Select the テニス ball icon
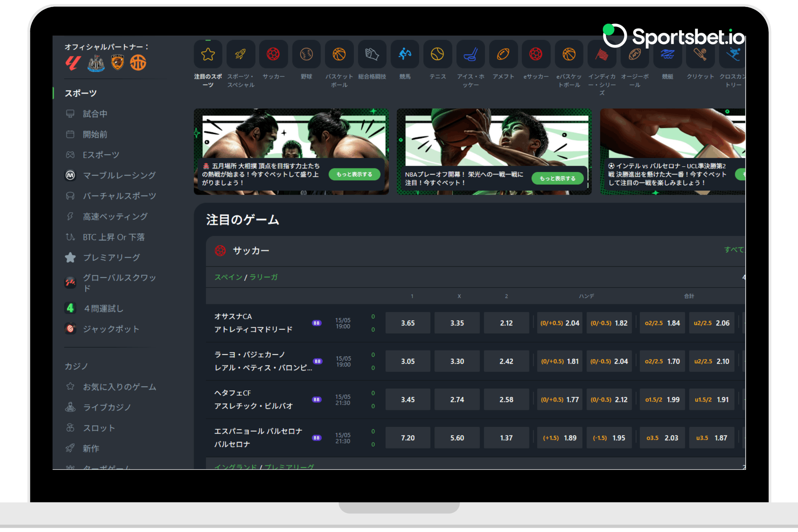 pos(438,54)
